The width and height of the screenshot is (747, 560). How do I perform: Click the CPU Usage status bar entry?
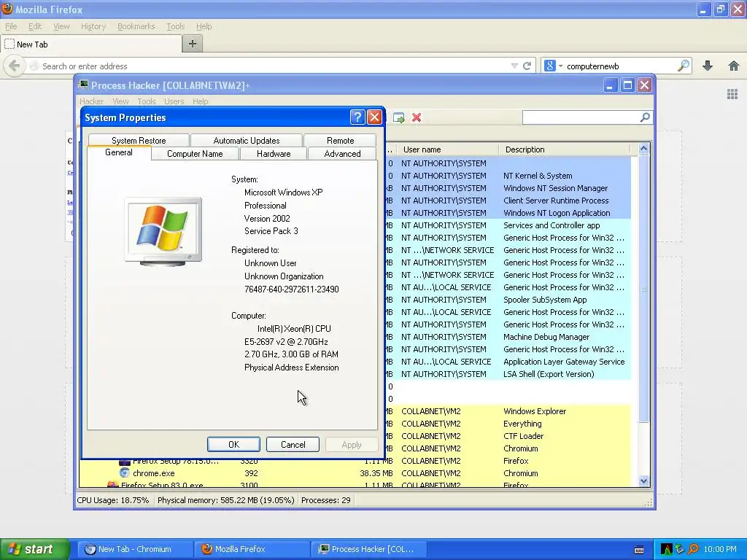[113, 500]
